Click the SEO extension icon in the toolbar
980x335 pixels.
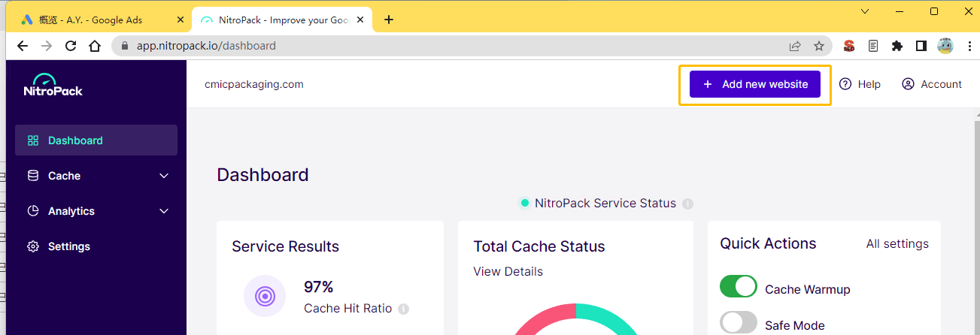(849, 46)
